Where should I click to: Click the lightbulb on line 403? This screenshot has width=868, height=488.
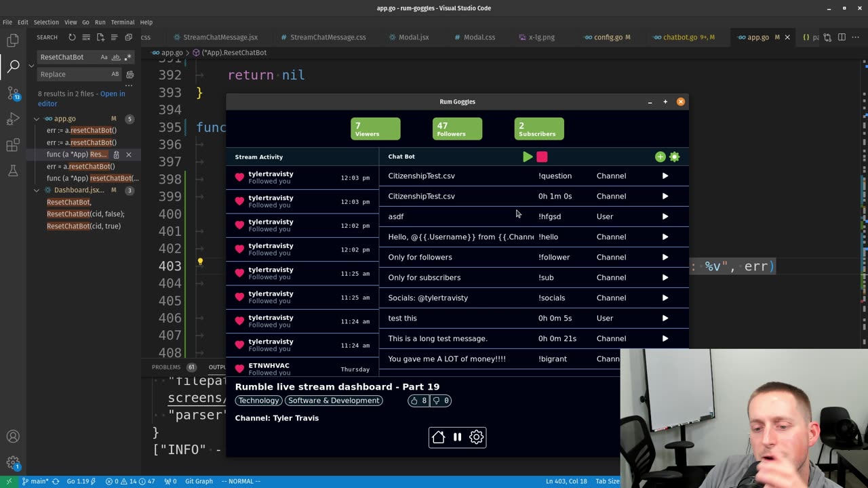click(x=200, y=262)
